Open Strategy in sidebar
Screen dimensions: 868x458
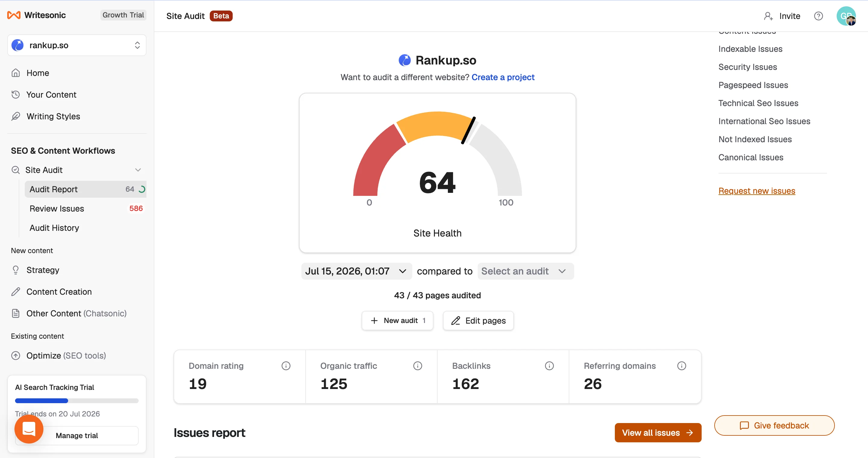tap(43, 270)
